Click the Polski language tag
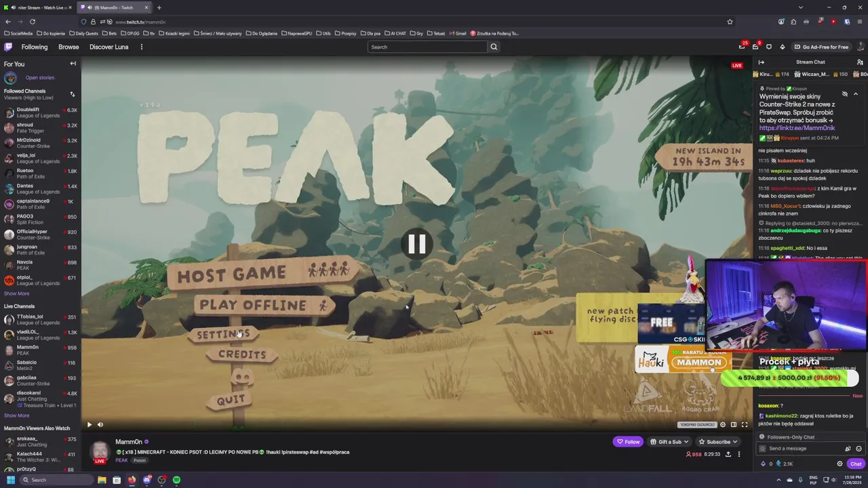The height and width of the screenshot is (488, 868). (140, 460)
